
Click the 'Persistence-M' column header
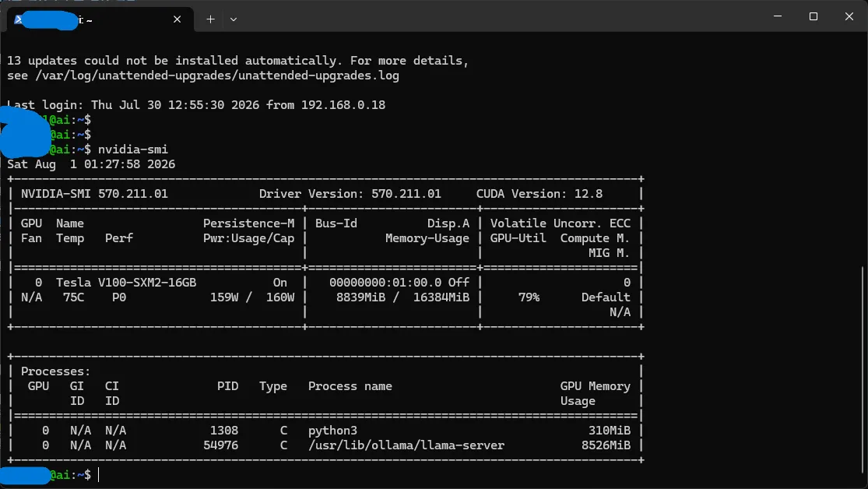pos(248,223)
